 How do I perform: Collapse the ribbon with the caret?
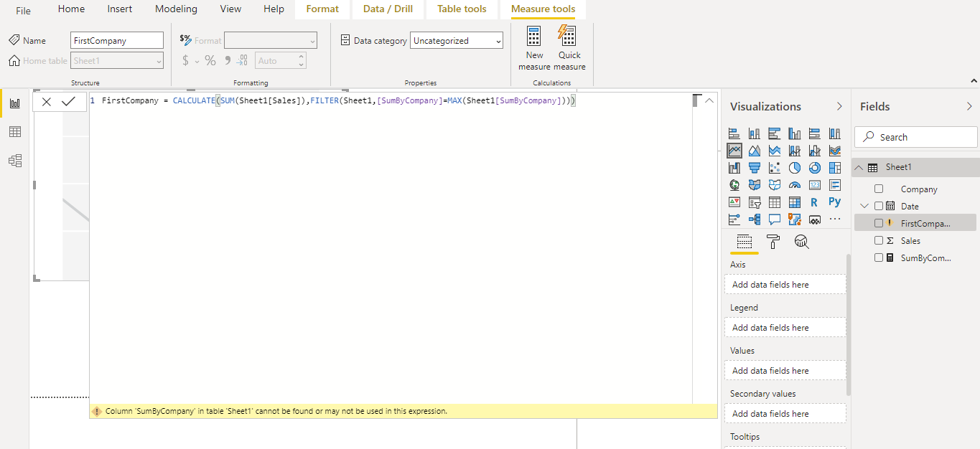(974, 82)
